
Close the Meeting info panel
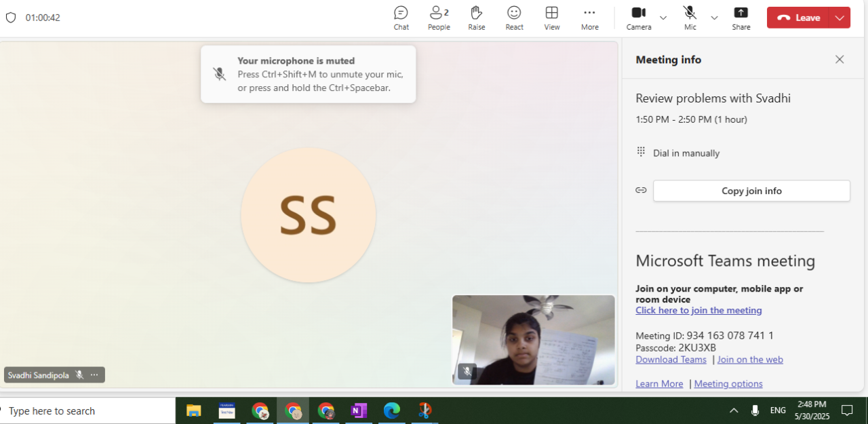point(840,60)
